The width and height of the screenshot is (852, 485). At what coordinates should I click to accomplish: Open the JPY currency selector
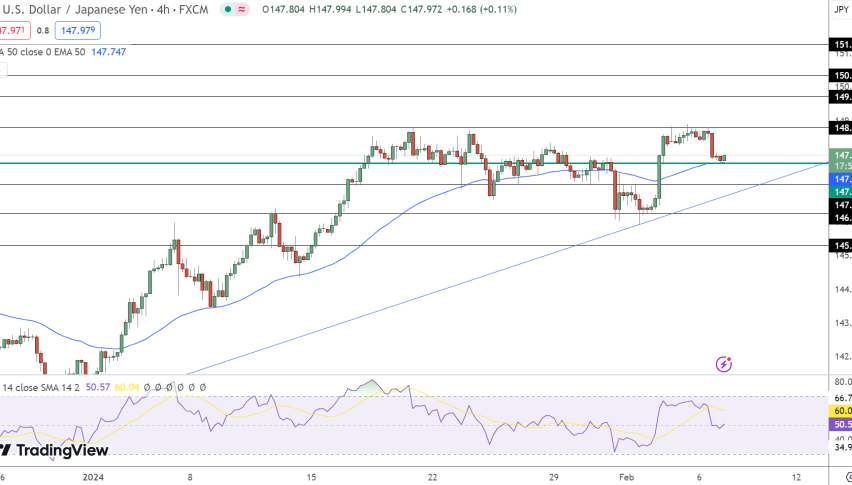click(x=841, y=10)
